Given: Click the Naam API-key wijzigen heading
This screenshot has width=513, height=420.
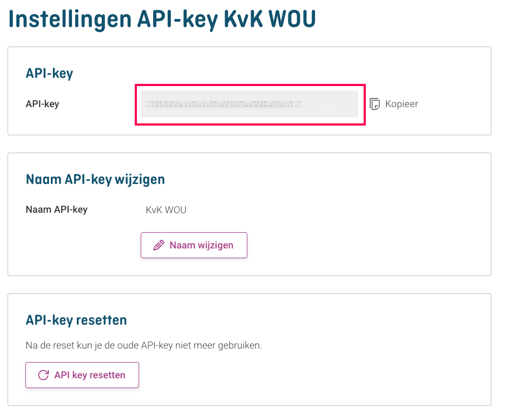Looking at the screenshot, I should [95, 180].
